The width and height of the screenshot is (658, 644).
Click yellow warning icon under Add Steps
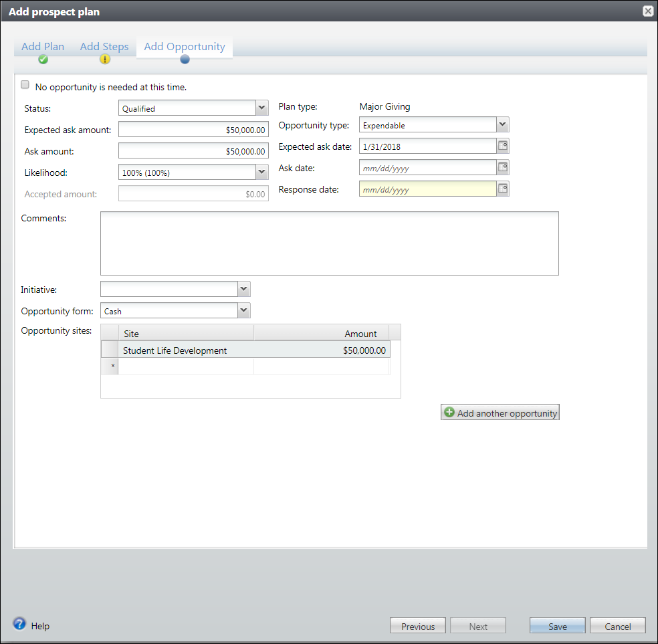coord(104,59)
